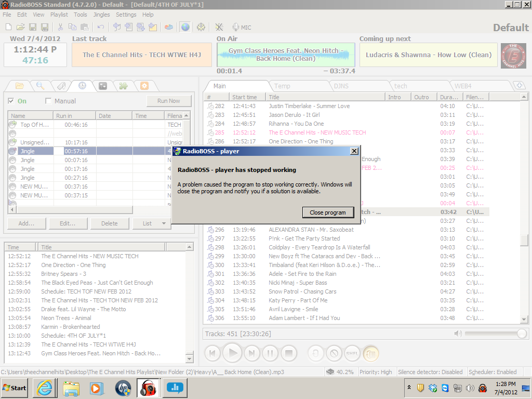Switch to the WEB4 playlist tab

coord(463,86)
